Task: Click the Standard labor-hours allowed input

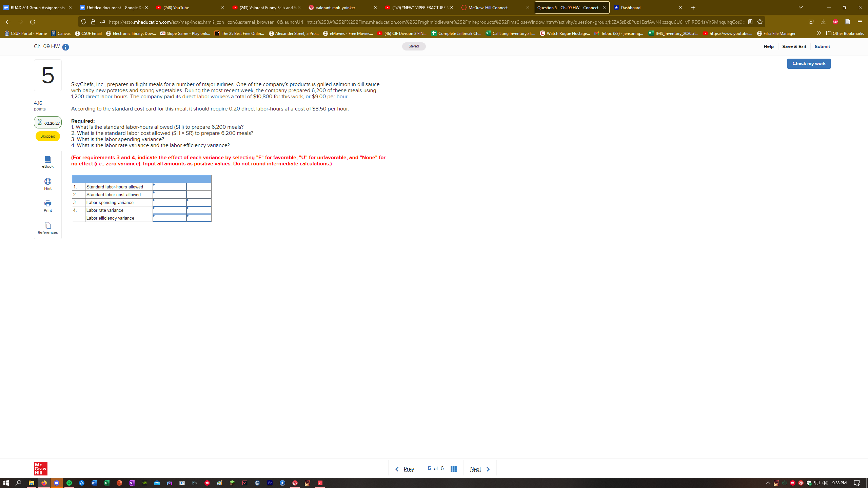Action: (x=170, y=187)
